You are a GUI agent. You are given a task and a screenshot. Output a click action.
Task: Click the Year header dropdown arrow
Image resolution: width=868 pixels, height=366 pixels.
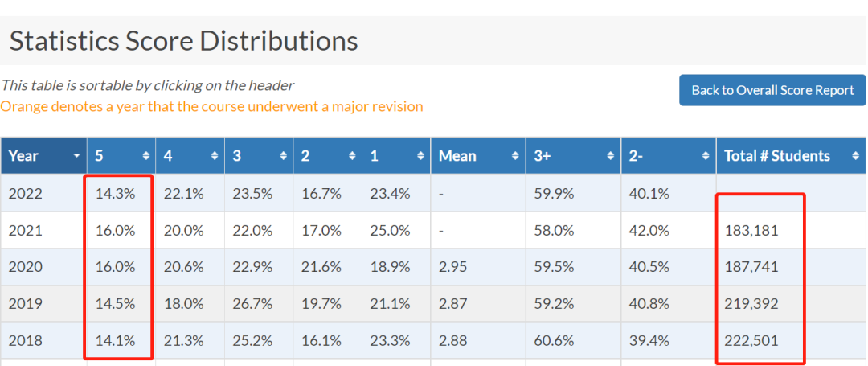pyautogui.click(x=77, y=157)
